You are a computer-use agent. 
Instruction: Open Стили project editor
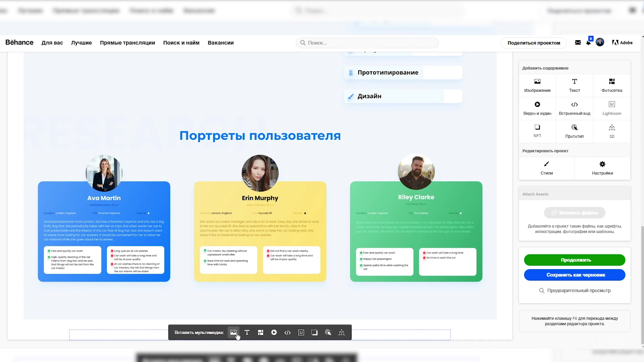(546, 168)
